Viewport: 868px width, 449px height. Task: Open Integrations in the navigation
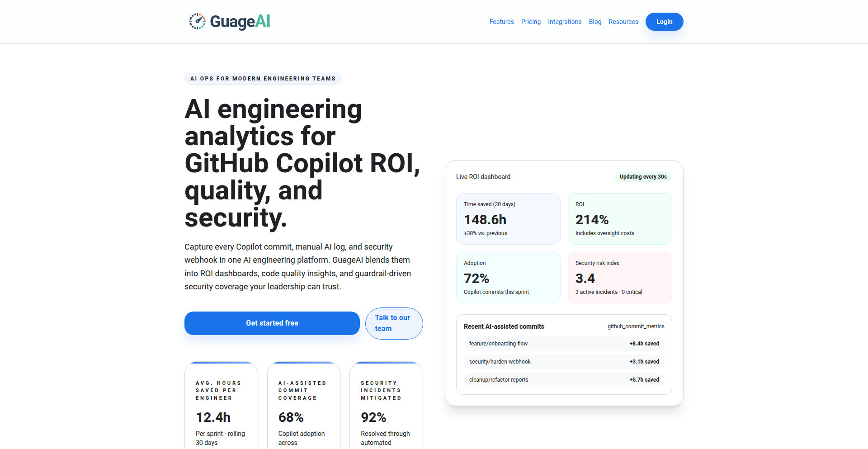pyautogui.click(x=565, y=22)
